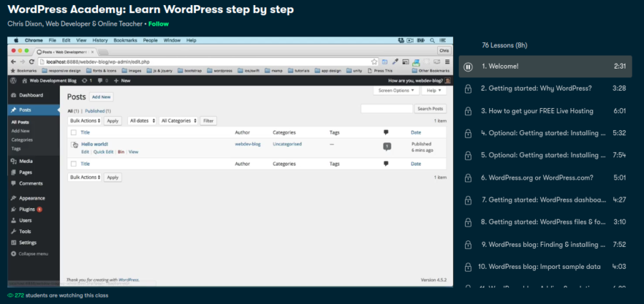
Task: Open the top Bulk Actions dropdown
Action: click(x=84, y=121)
